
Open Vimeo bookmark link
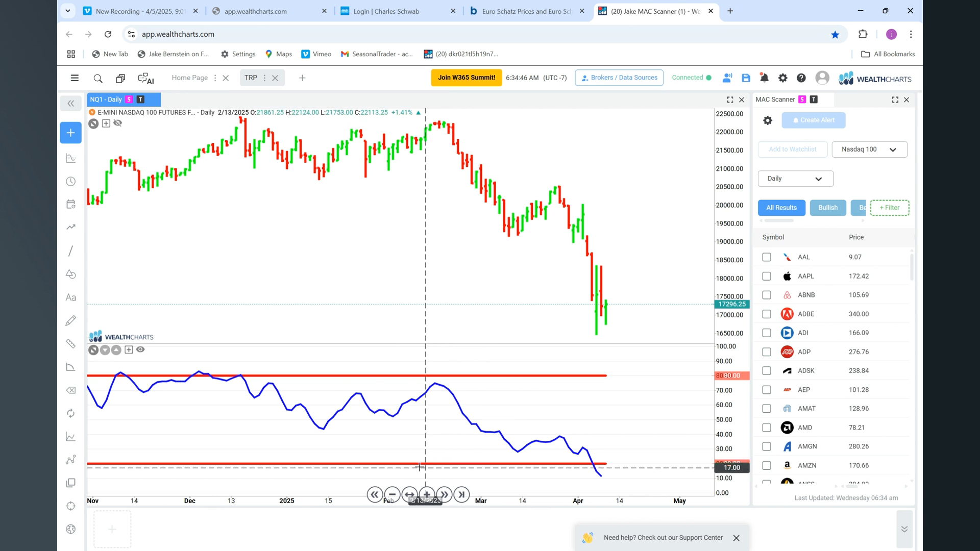pos(316,54)
